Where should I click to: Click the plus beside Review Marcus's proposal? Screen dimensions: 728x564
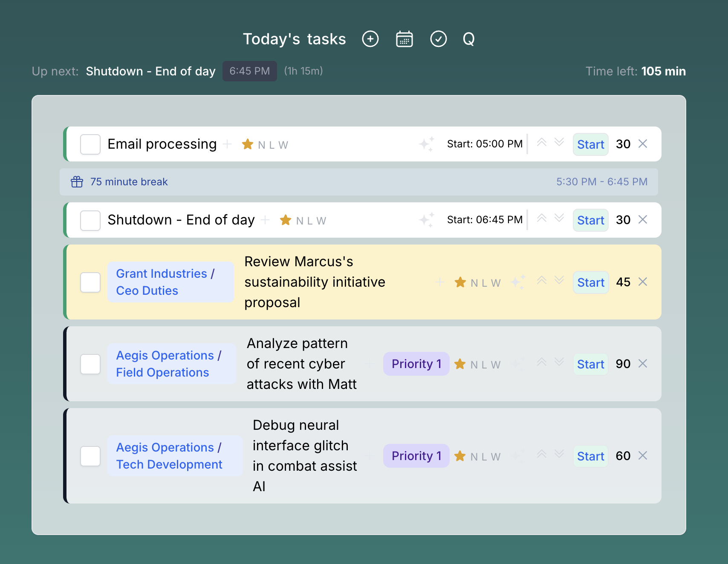pos(440,282)
